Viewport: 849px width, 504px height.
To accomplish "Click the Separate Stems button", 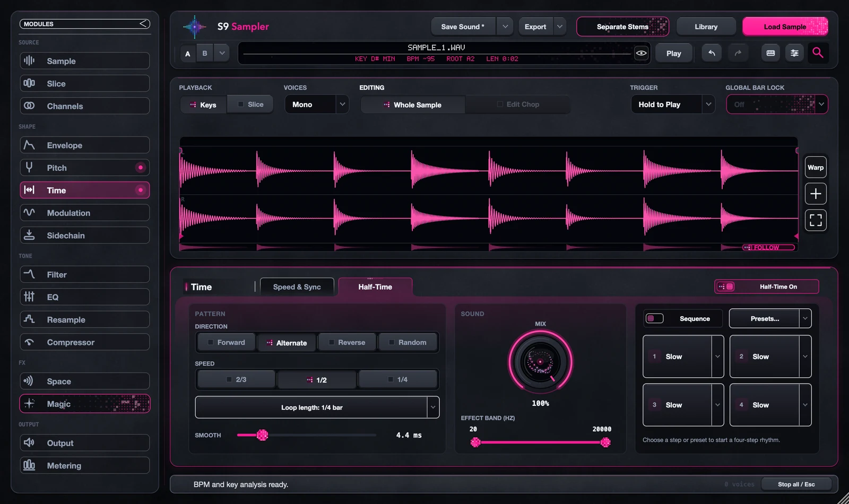I will [x=622, y=27].
